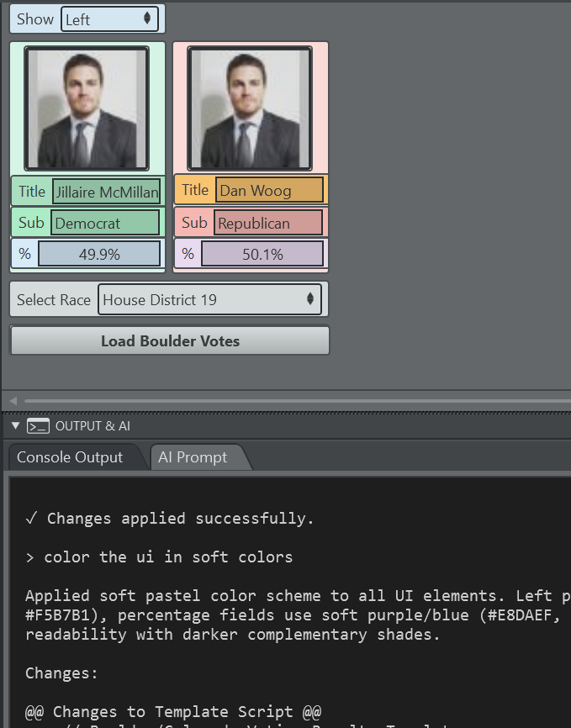This screenshot has height=728, width=571.
Task: Click the Republican subtitle field
Action: click(x=269, y=223)
